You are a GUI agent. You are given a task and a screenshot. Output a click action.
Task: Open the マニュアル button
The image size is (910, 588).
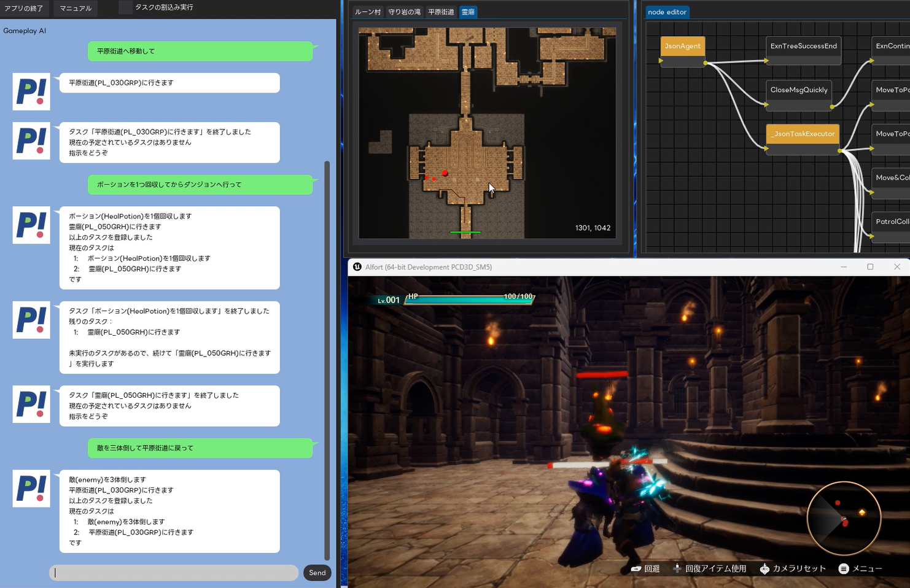pos(76,9)
